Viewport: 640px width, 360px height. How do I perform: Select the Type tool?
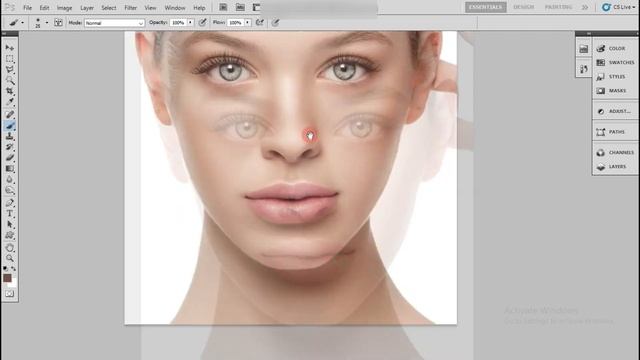coord(10,213)
